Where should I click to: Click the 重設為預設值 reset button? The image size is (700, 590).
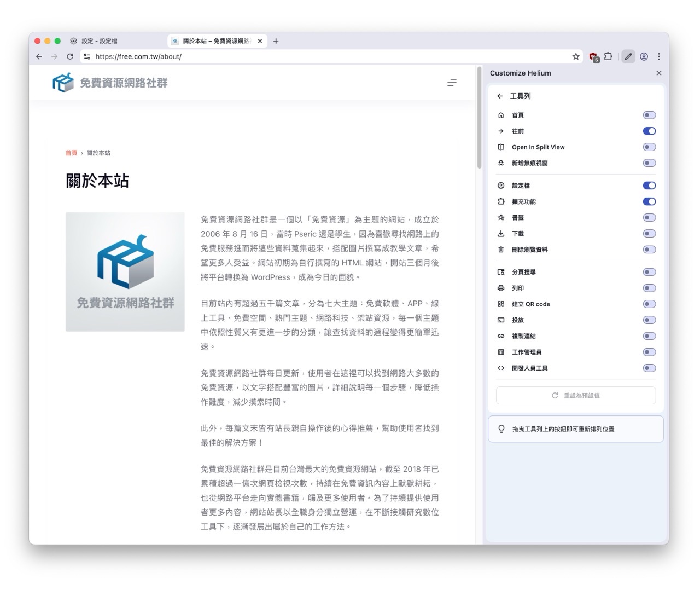pyautogui.click(x=576, y=395)
